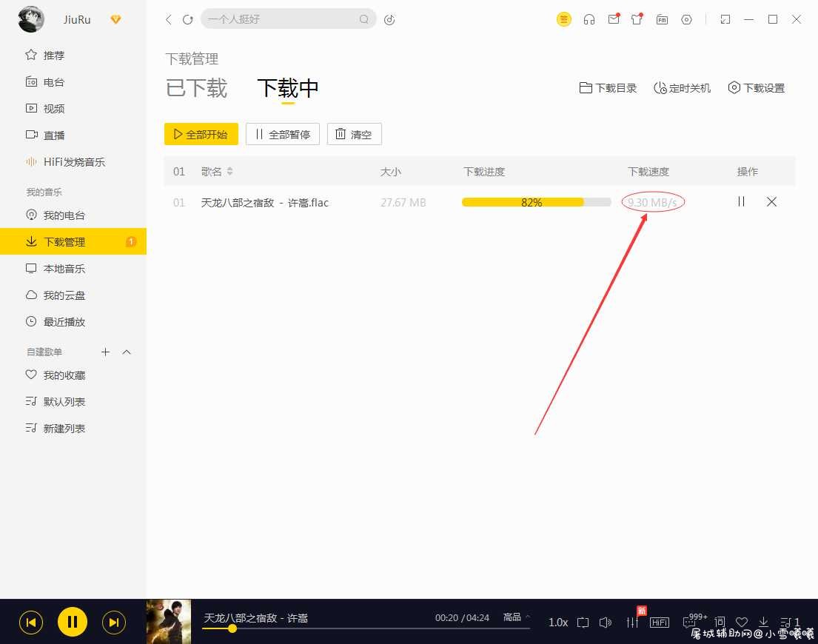
Task: Cancel the 天龙八部之宿敌 download with X
Action: (x=771, y=201)
